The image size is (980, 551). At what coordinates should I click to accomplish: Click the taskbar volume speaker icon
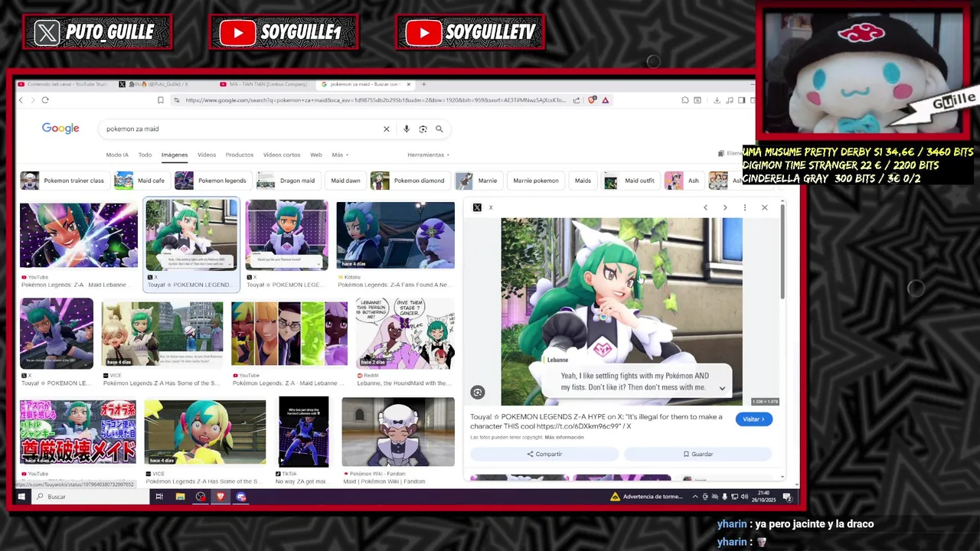744,497
